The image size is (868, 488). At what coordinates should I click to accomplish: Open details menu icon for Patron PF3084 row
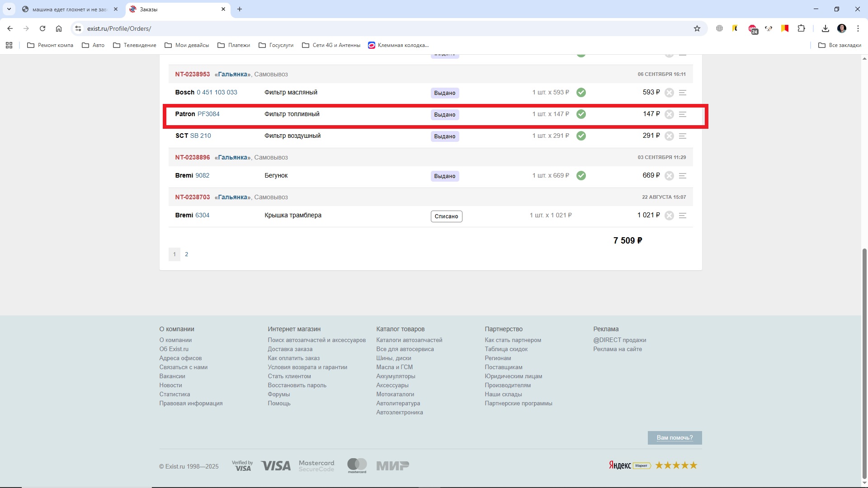(x=683, y=114)
